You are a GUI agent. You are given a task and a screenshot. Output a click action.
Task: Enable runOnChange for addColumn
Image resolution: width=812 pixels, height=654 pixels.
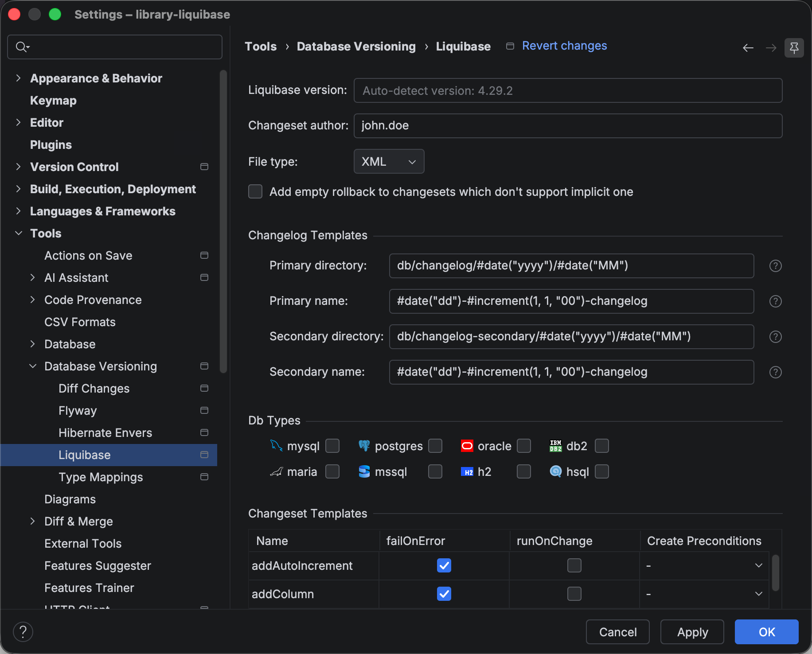click(x=574, y=594)
